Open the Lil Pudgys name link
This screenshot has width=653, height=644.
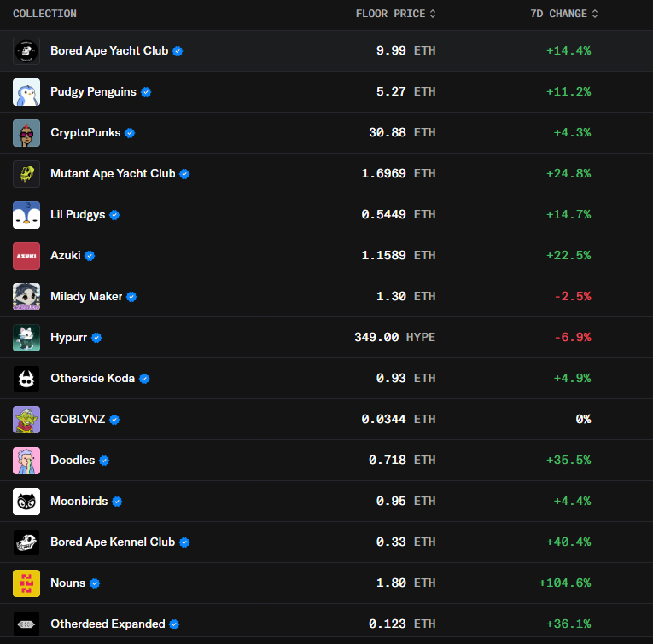pos(78,215)
